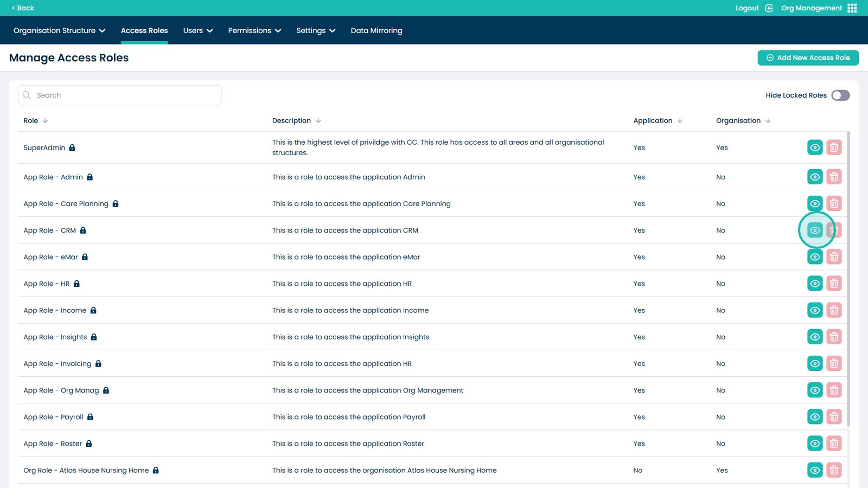Open the Permissions dropdown menu
The height and width of the screenshot is (488, 868).
pos(254,30)
